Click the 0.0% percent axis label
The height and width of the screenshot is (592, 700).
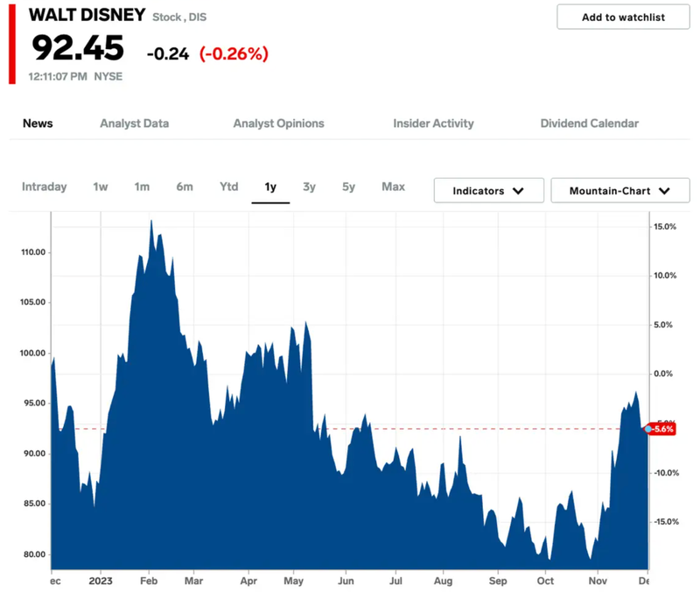pos(663,374)
